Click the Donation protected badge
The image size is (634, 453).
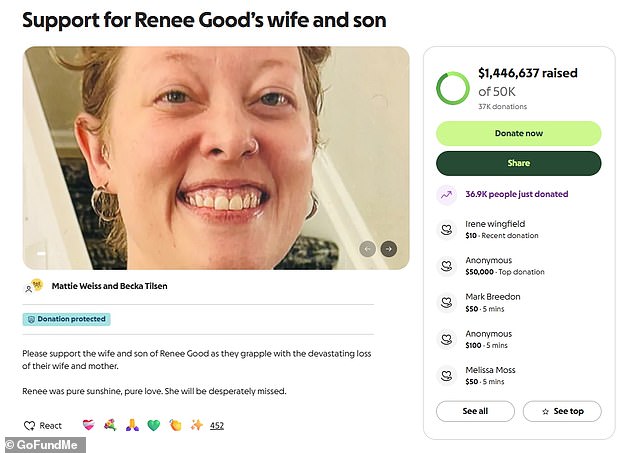pyautogui.click(x=66, y=319)
